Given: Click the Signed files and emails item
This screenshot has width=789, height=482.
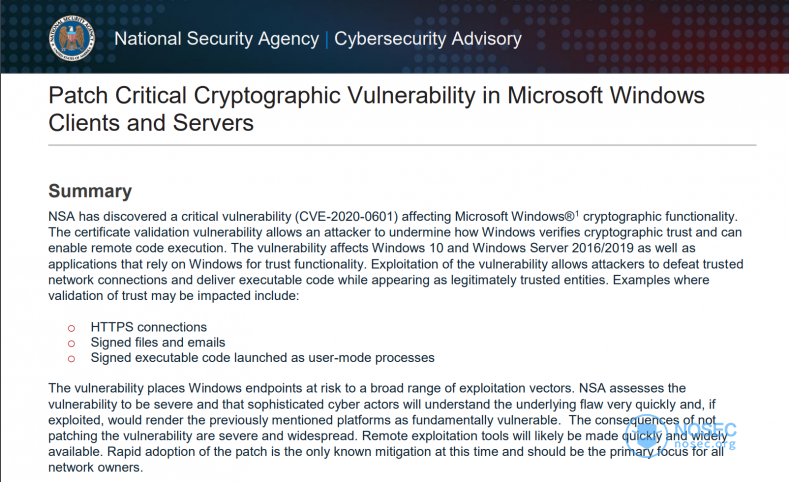Looking at the screenshot, I should [158, 342].
